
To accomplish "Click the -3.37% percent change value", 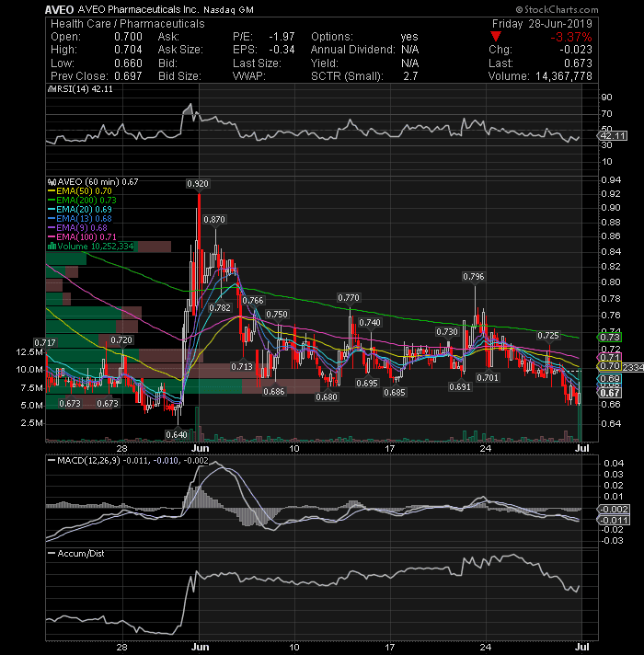I will pos(571,37).
